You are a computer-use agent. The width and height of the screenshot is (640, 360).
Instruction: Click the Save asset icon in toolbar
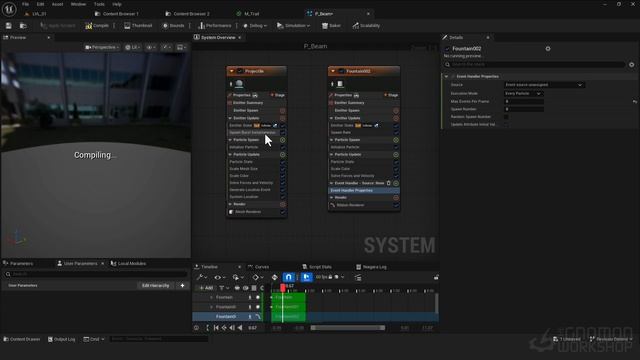point(9,26)
